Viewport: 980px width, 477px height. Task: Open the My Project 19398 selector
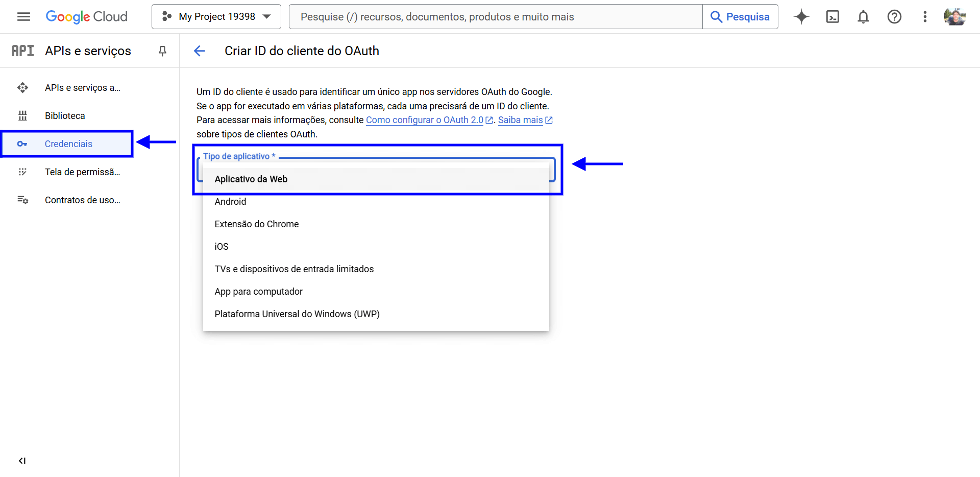pos(216,17)
